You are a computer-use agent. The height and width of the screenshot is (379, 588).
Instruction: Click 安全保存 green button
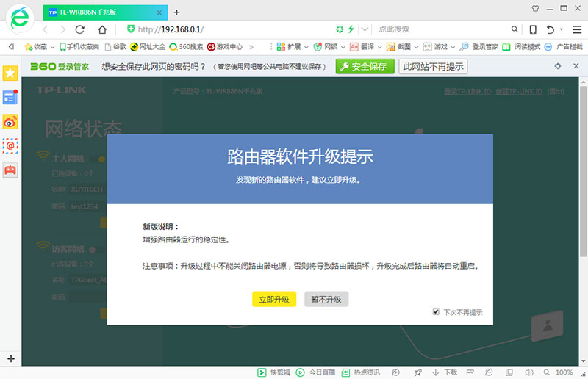click(365, 66)
